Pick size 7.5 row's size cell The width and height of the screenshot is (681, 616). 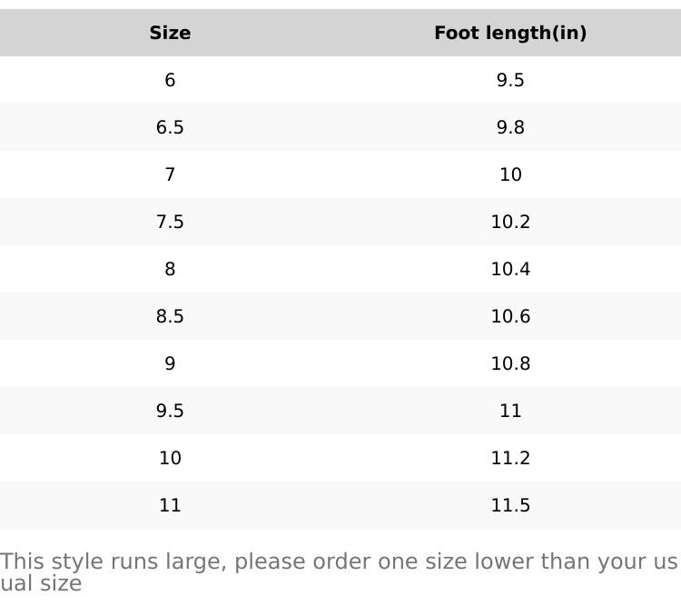pyautogui.click(x=170, y=223)
